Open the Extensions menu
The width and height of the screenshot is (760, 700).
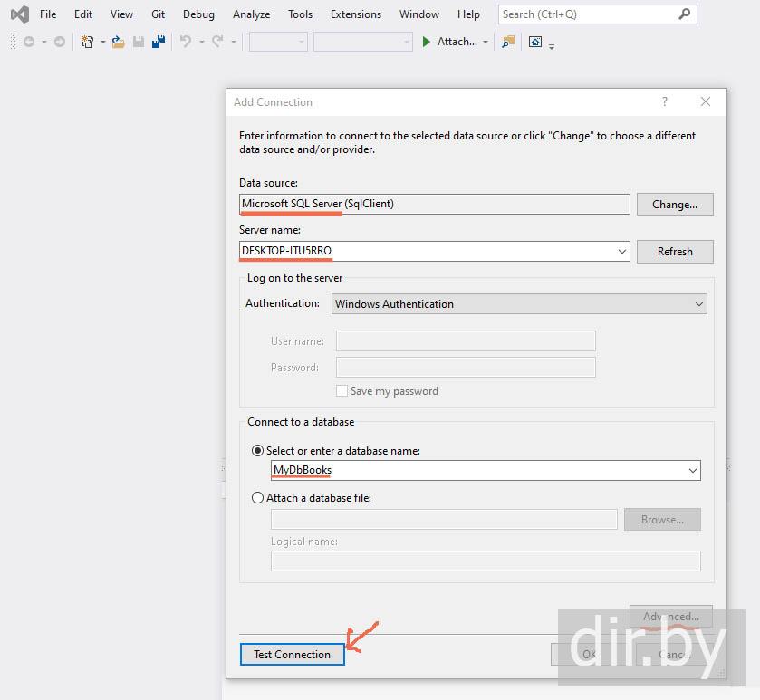[x=356, y=14]
